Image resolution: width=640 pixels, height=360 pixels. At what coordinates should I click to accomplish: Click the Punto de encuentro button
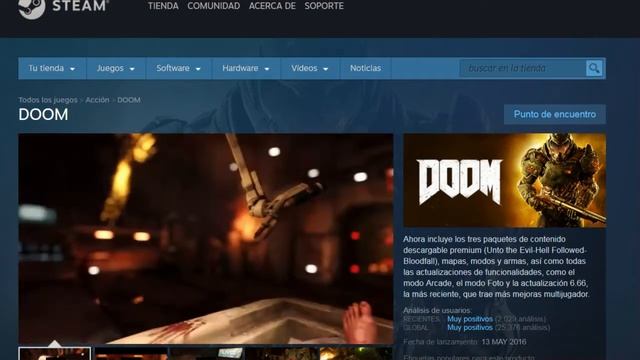[555, 114]
